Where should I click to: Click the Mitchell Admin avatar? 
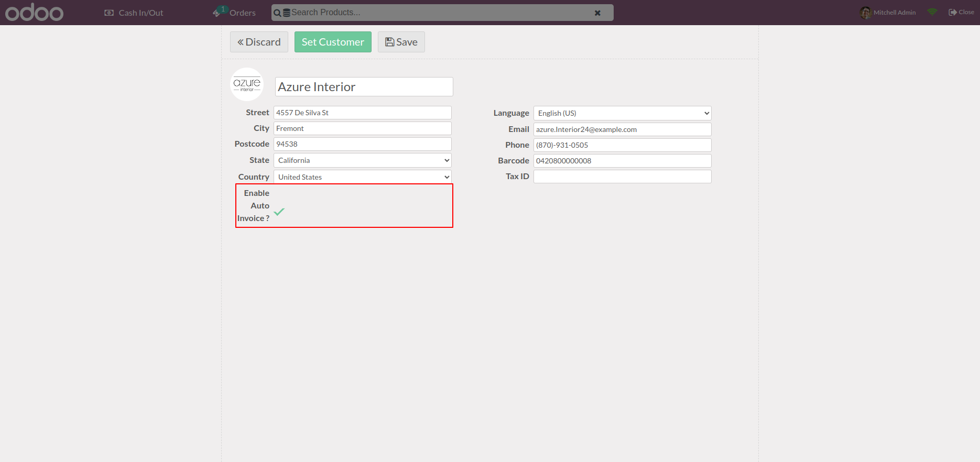[x=865, y=13]
